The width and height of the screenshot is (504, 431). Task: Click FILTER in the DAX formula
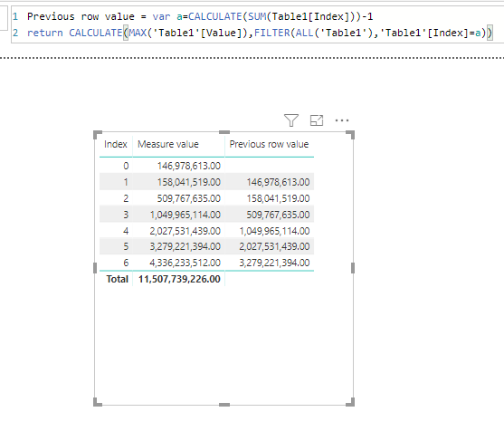click(272, 33)
